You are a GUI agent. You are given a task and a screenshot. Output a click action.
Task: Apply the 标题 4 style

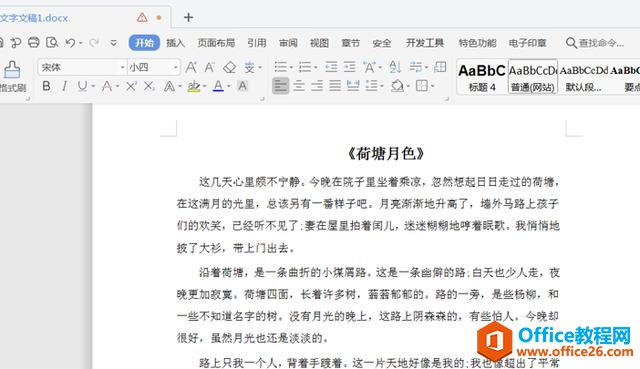point(482,77)
